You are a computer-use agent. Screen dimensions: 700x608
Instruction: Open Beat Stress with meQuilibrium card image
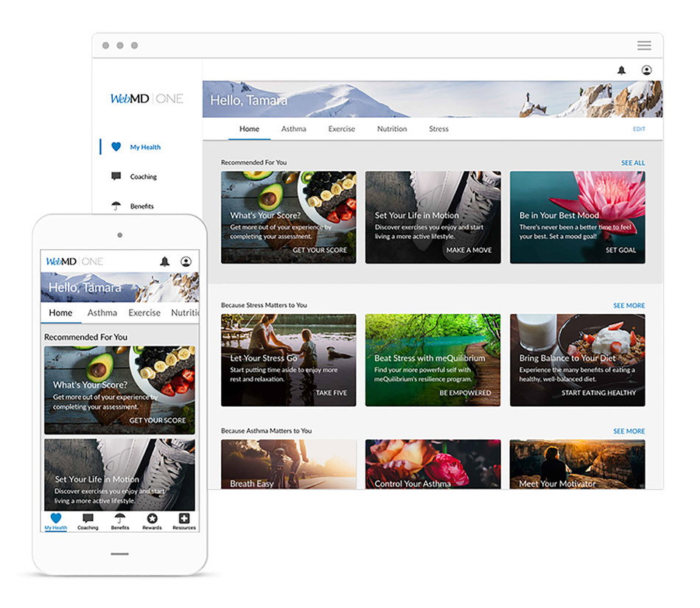(433, 360)
